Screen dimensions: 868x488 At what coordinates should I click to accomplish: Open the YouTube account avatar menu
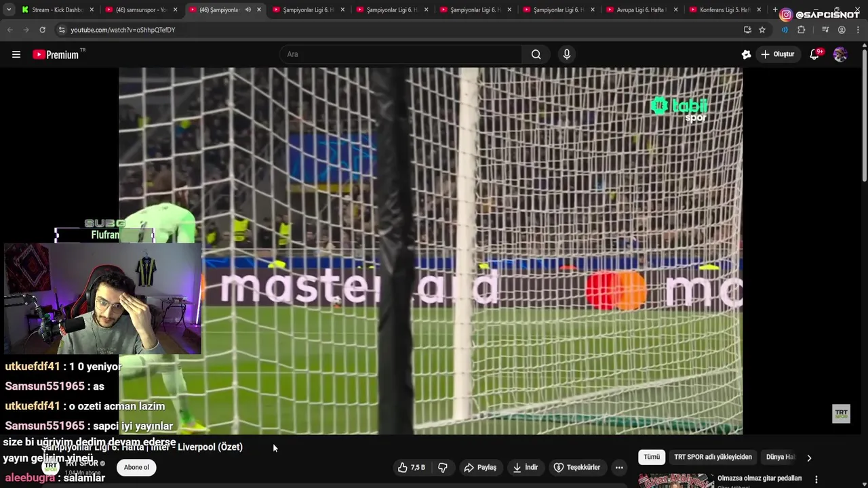point(840,54)
